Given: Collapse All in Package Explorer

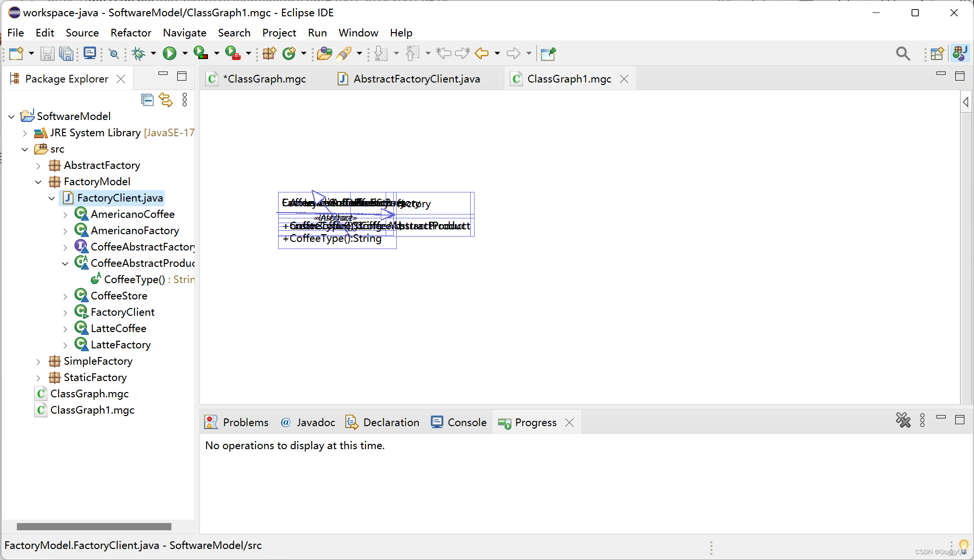Looking at the screenshot, I should pos(147,100).
